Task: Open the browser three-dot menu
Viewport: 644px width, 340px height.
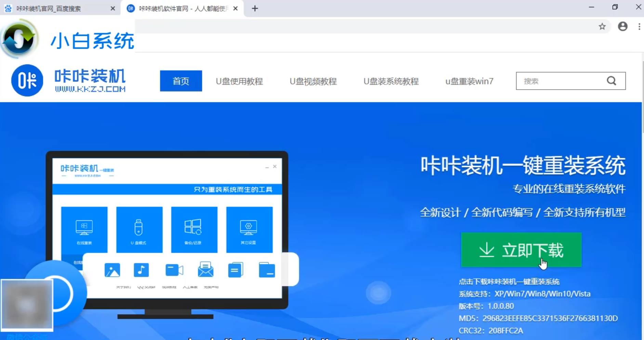Action: point(639,26)
